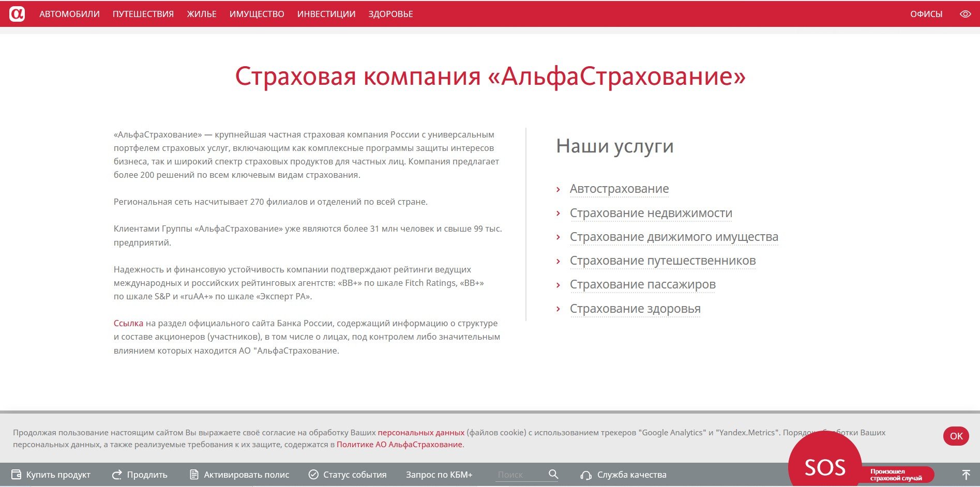Click the magnifying glass search icon
Image resolution: width=980 pixels, height=487 pixels.
point(553,474)
